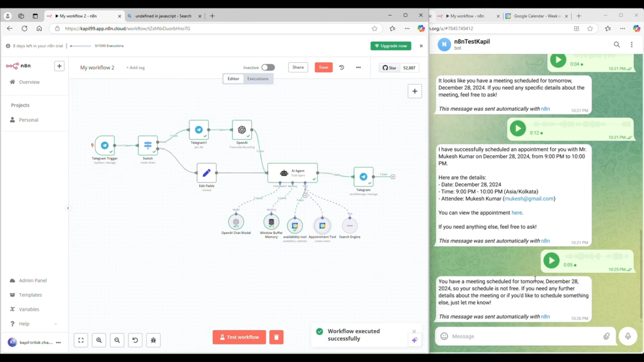The height and width of the screenshot is (362, 644).
Task: Play the 0:04 voice message
Action: click(558, 60)
